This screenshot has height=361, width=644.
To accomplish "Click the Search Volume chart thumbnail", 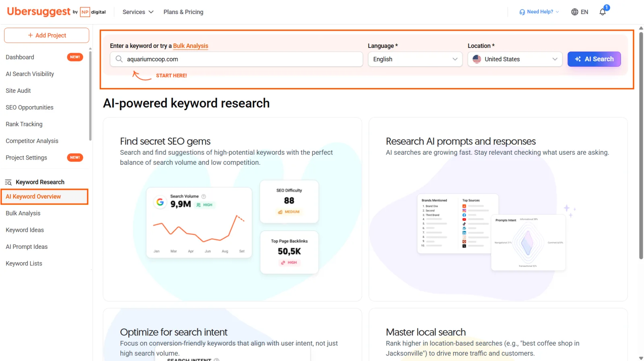I will point(199,223).
